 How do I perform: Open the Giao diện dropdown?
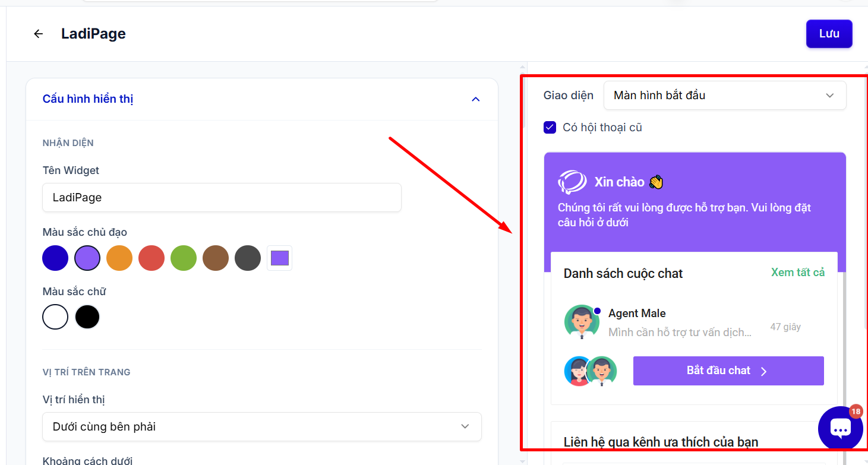725,96
